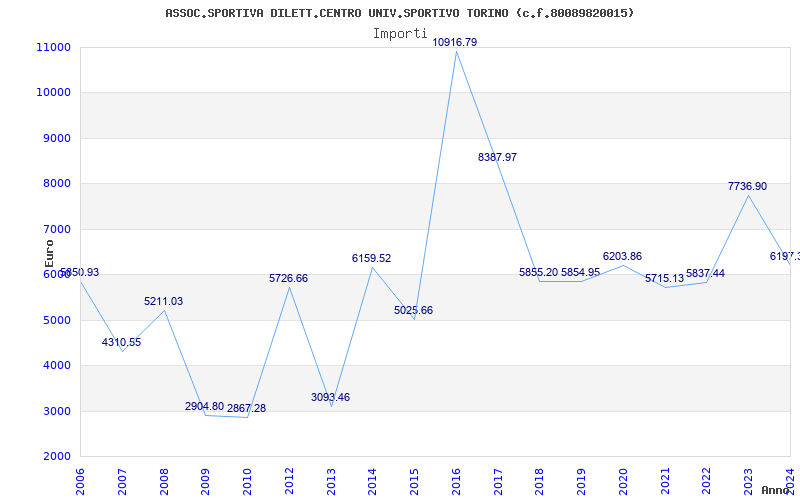
Task: Click the x-axis year 2021
Action: tap(665, 482)
